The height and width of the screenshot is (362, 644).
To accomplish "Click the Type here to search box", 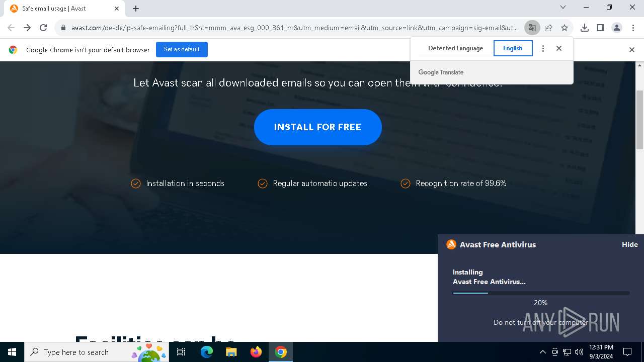I will [x=97, y=352].
